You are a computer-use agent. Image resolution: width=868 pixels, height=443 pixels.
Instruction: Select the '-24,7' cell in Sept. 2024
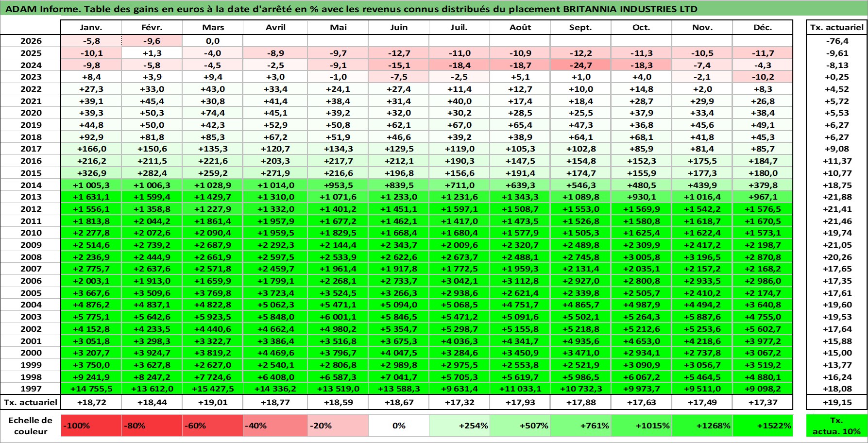click(x=581, y=65)
